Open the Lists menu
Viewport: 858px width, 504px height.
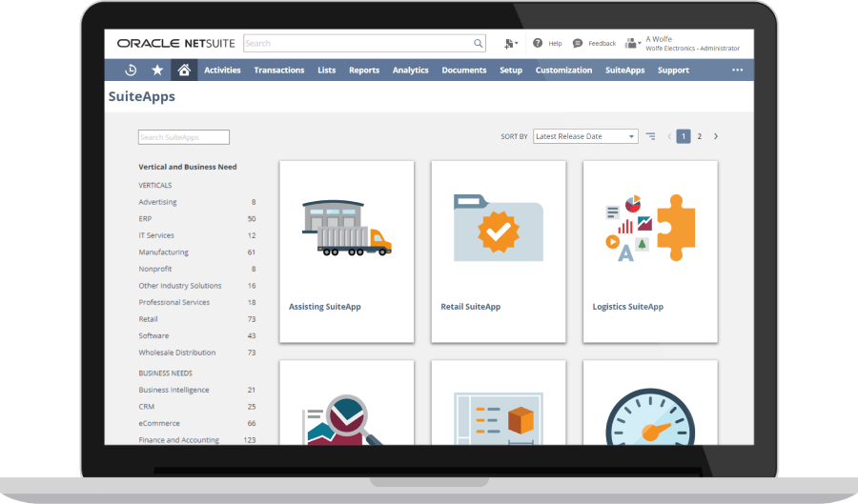tap(327, 70)
